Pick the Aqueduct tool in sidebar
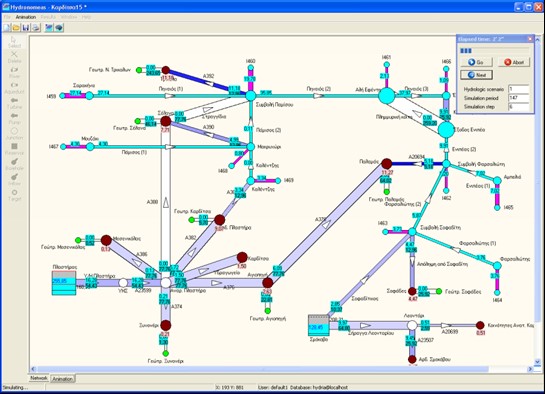 coord(14,88)
